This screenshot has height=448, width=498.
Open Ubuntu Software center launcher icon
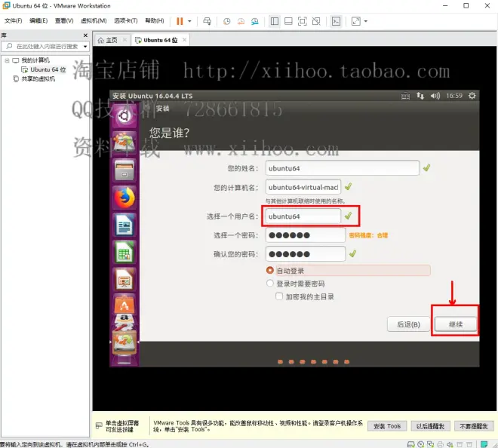coord(124,304)
